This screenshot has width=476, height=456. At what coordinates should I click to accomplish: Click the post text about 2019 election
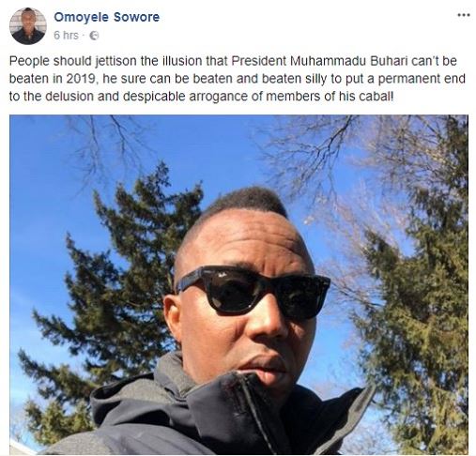click(238, 79)
